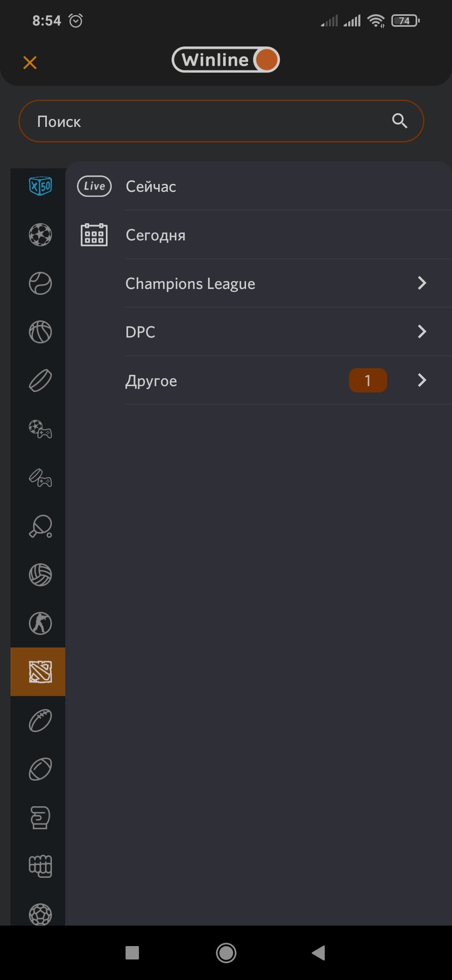Select the Counter-Strike esports icon
The image size is (452, 980).
40,623
